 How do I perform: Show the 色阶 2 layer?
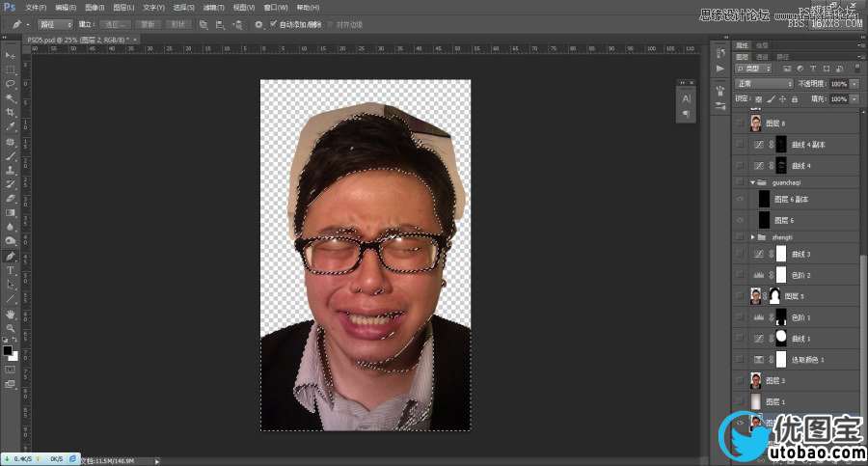coord(740,275)
